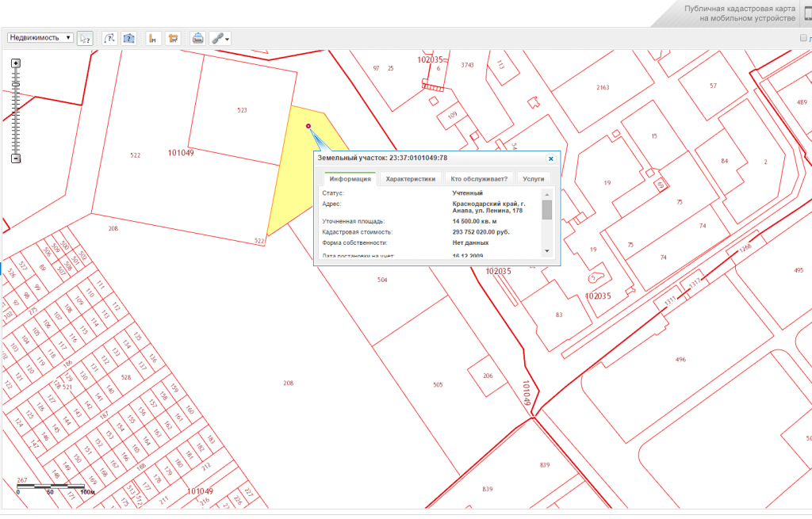Select the identify-object cursor tool
812x519 pixels.
(85, 38)
